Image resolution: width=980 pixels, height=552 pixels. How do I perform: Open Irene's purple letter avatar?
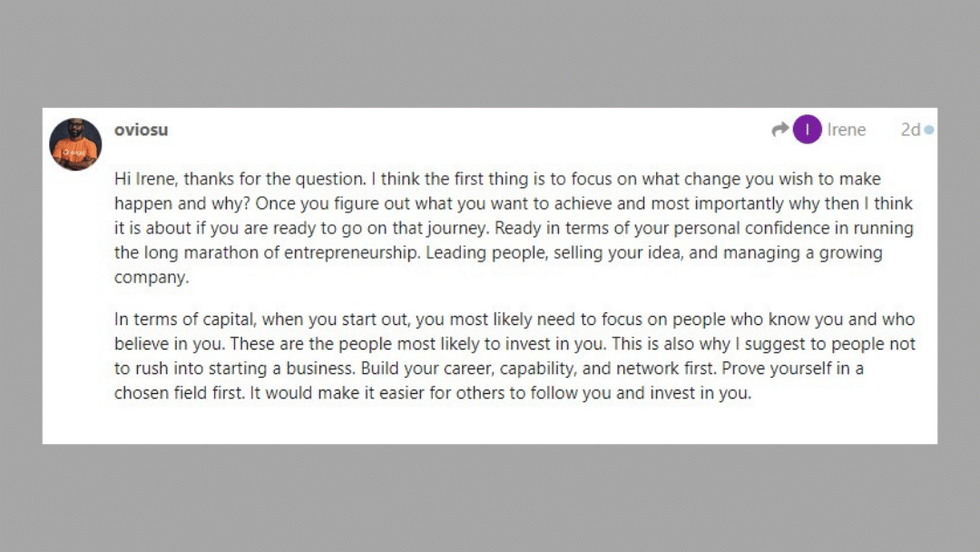[x=807, y=130]
